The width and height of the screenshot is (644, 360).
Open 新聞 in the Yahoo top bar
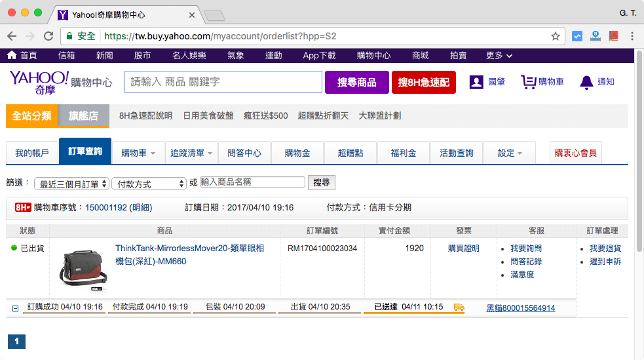(104, 56)
